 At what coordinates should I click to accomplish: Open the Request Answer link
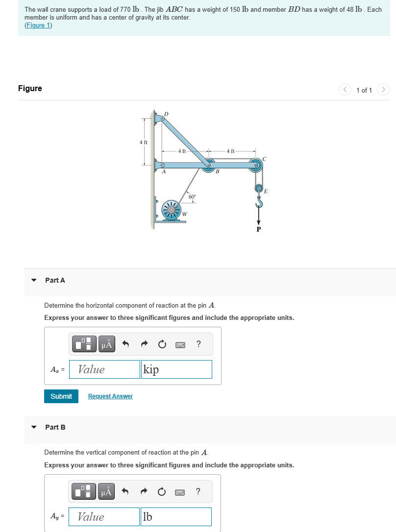pyautogui.click(x=110, y=396)
